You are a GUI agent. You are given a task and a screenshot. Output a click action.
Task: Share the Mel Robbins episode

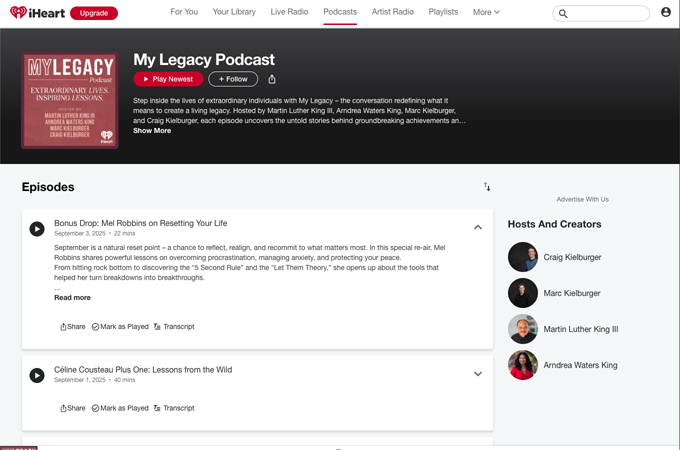coord(72,326)
